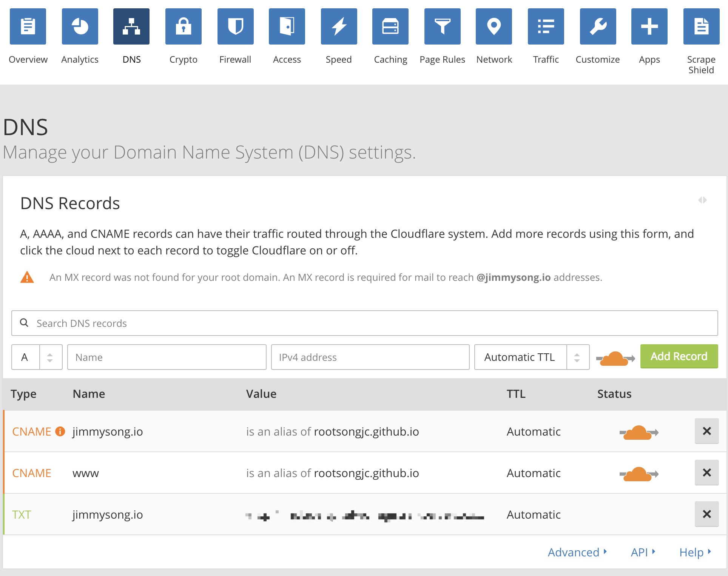Click the IPv4 address input field

click(x=370, y=357)
